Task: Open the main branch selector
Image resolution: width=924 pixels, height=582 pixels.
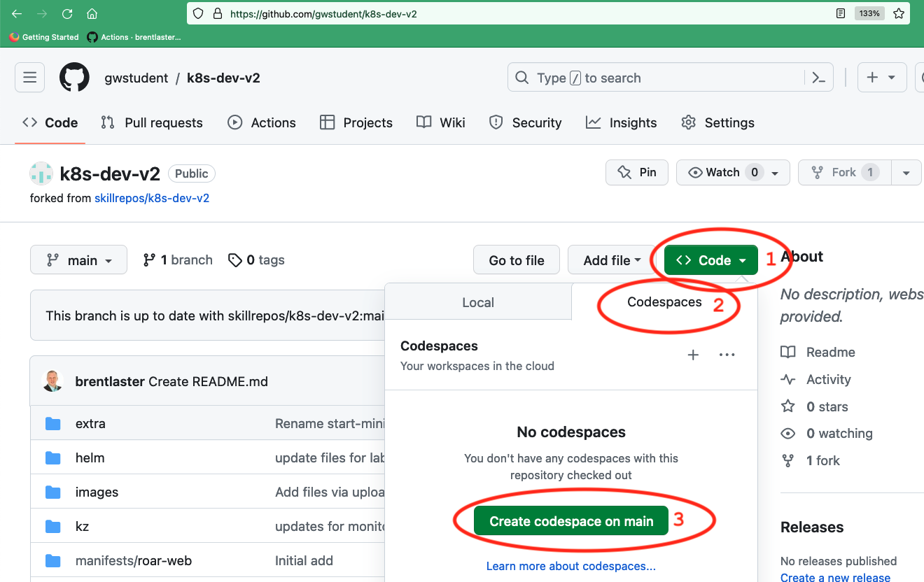Action: tap(79, 260)
